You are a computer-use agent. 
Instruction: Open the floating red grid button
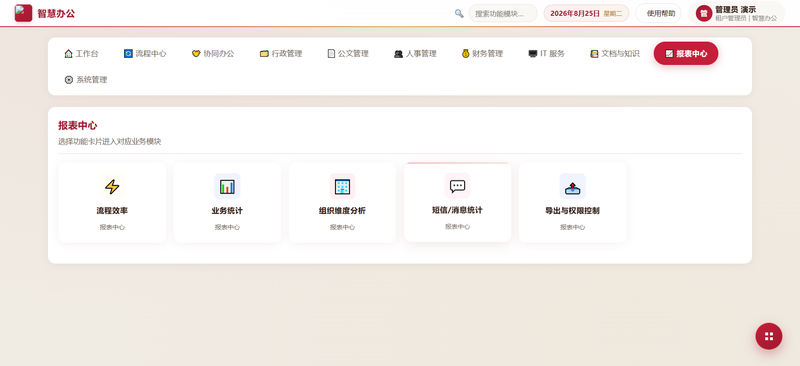(769, 336)
